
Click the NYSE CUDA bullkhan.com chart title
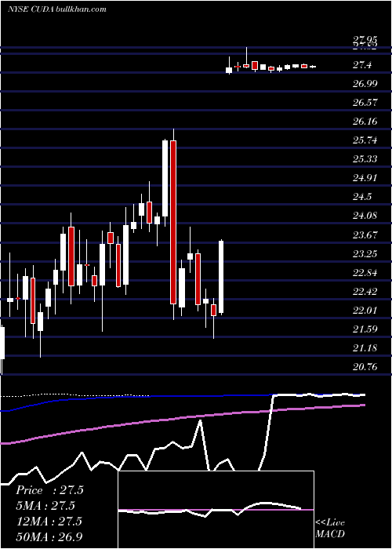coord(57,9)
